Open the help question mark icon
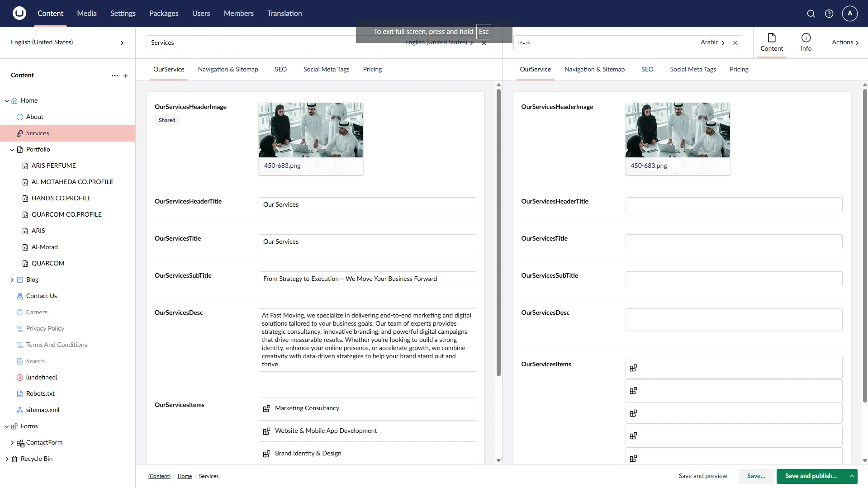 pyautogui.click(x=829, y=14)
